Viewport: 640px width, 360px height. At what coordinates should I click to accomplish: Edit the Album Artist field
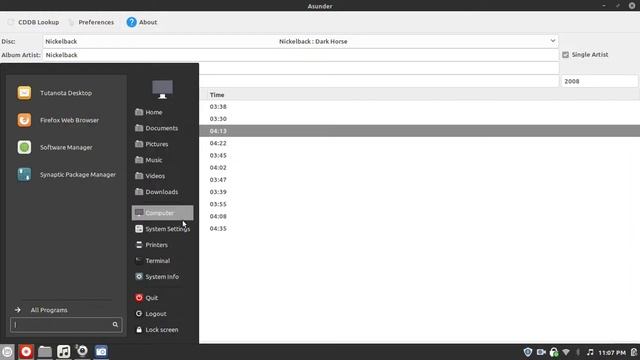300,55
